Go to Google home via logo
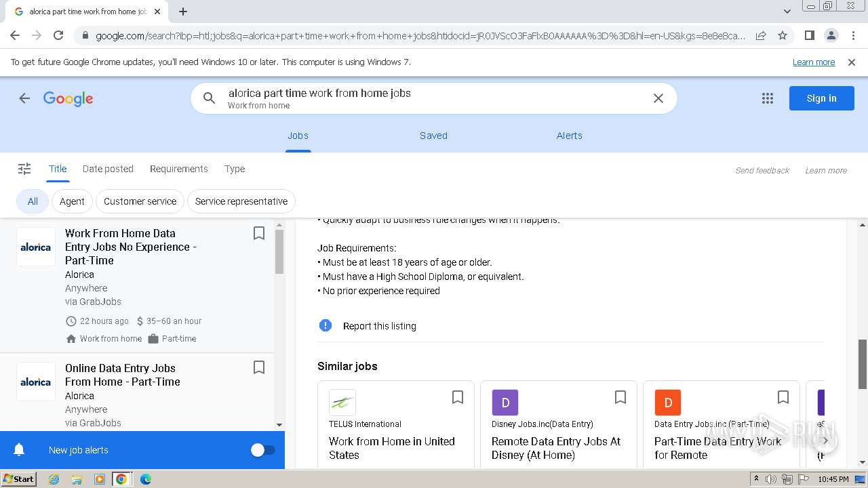The height and width of the screenshot is (488, 868). (68, 98)
